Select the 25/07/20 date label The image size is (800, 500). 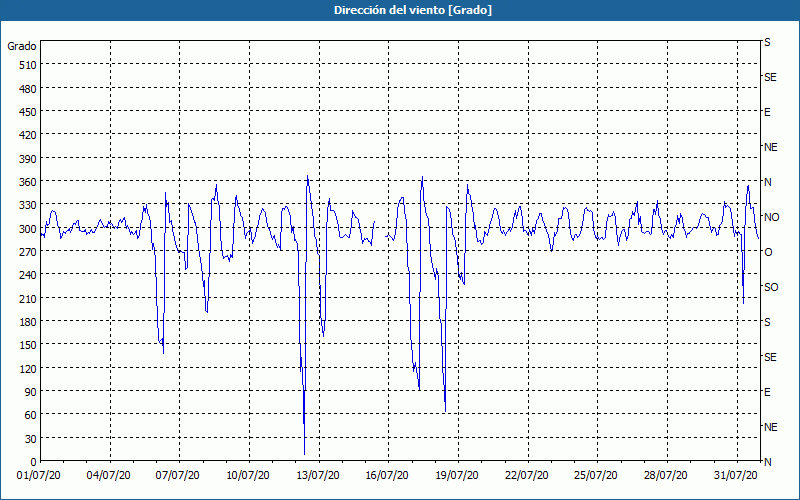[596, 476]
